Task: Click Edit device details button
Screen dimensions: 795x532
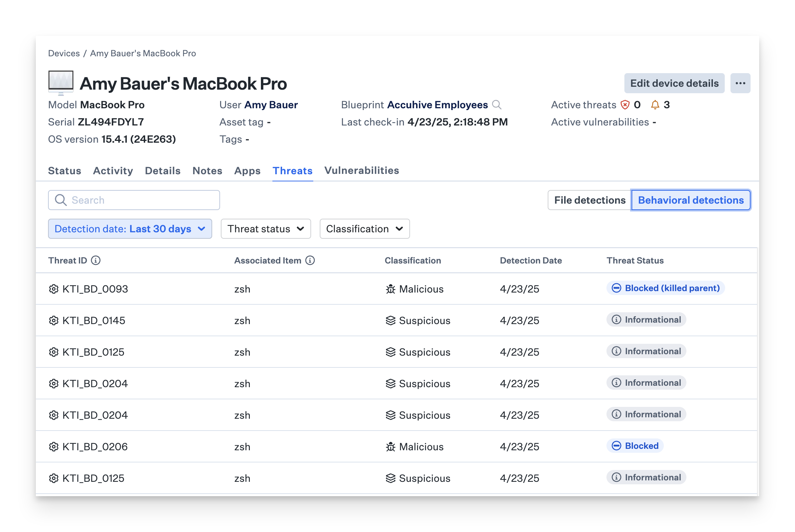Action: coord(674,83)
